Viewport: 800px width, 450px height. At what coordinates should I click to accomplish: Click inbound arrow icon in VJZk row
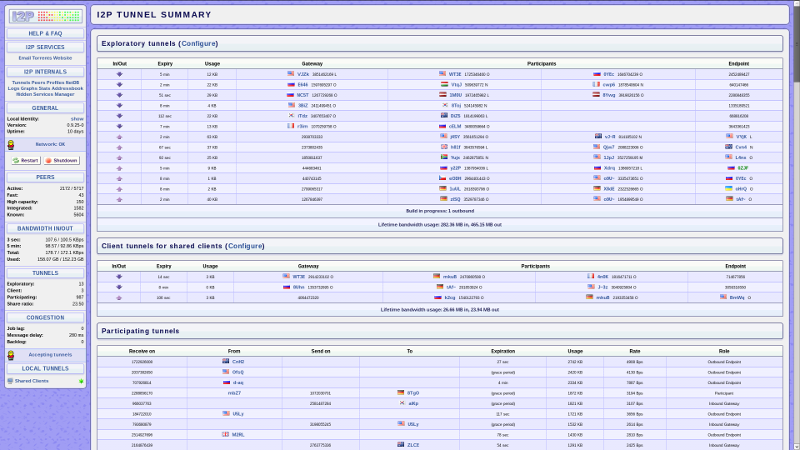(x=119, y=74)
